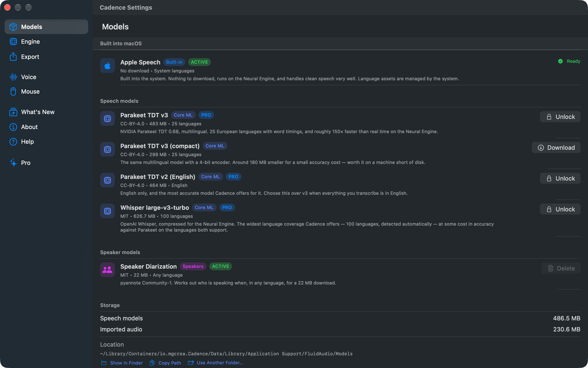Click the green Ready checkmark icon
Viewport: 588px width, 368px height.
coord(560,61)
